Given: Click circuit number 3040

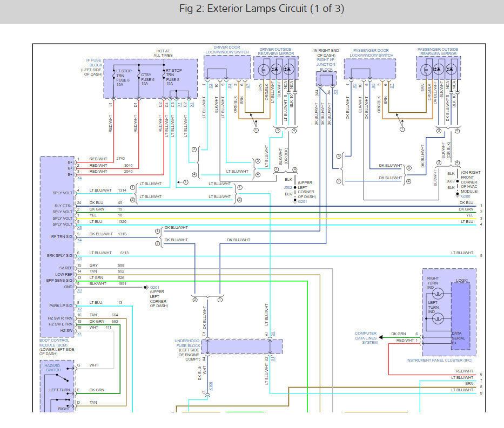Looking at the screenshot, I should click(x=128, y=165).
